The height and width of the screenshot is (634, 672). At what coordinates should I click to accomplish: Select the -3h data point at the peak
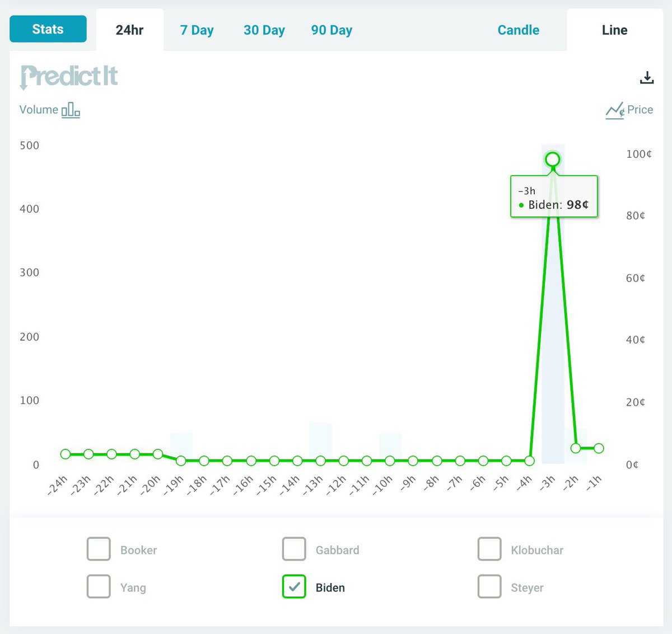tap(553, 159)
